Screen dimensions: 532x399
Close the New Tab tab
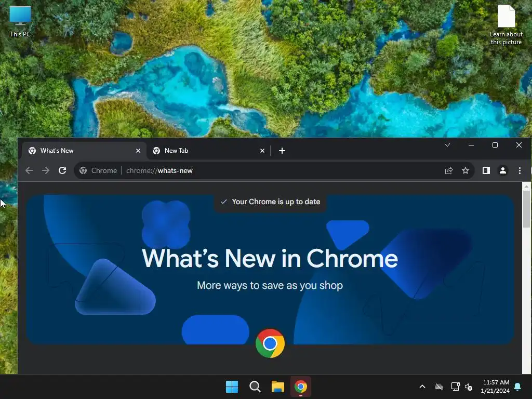point(262,151)
